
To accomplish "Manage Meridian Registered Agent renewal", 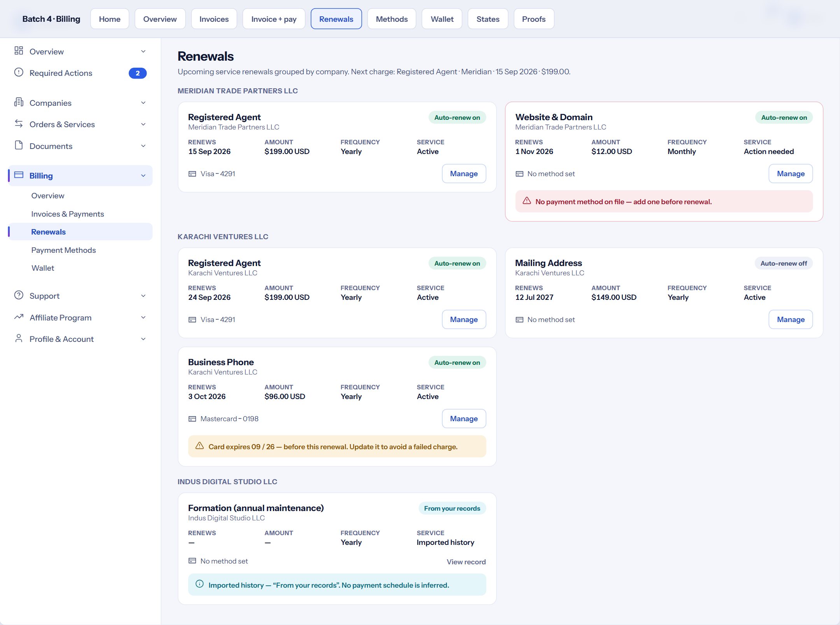I will pos(464,173).
